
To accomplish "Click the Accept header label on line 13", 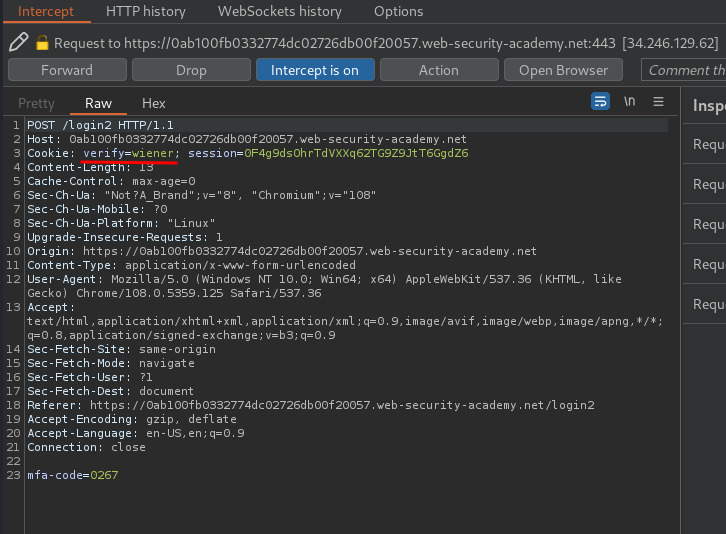I will 51,307.
